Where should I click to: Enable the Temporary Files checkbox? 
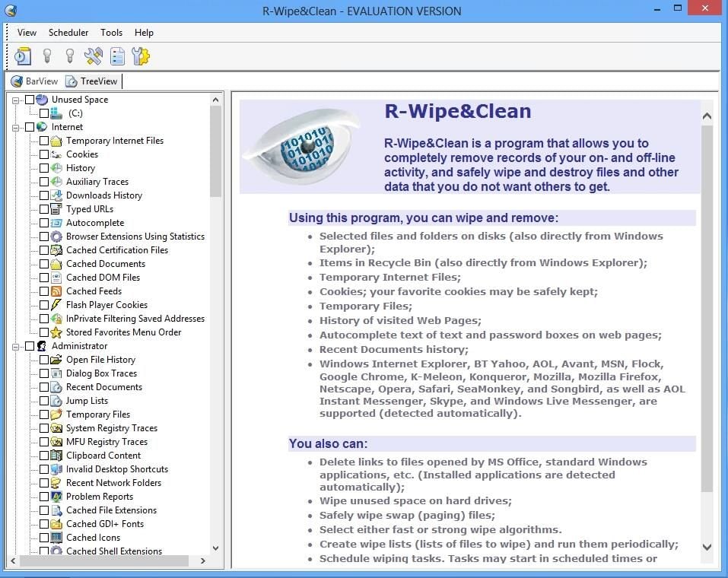(x=44, y=414)
